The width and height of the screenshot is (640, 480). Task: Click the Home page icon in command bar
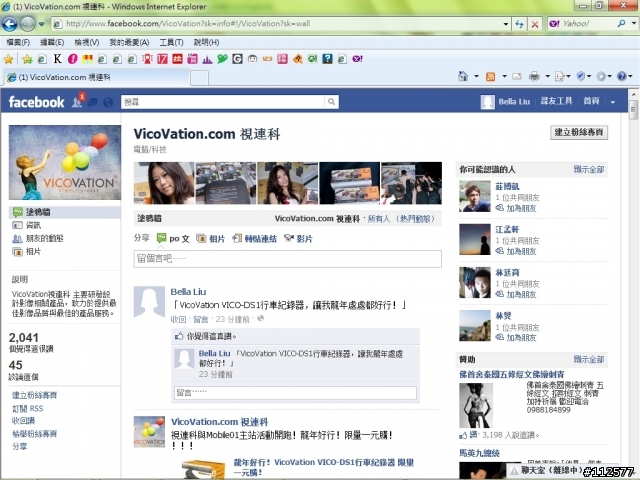coord(463,76)
